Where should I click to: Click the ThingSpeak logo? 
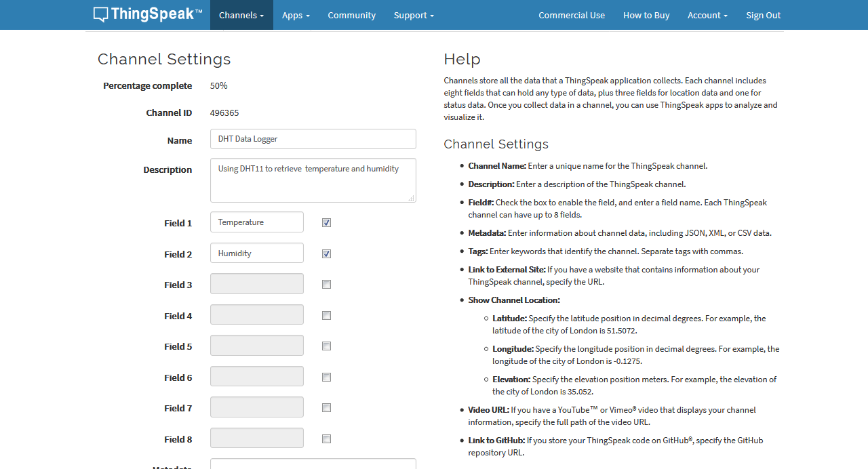pyautogui.click(x=148, y=14)
